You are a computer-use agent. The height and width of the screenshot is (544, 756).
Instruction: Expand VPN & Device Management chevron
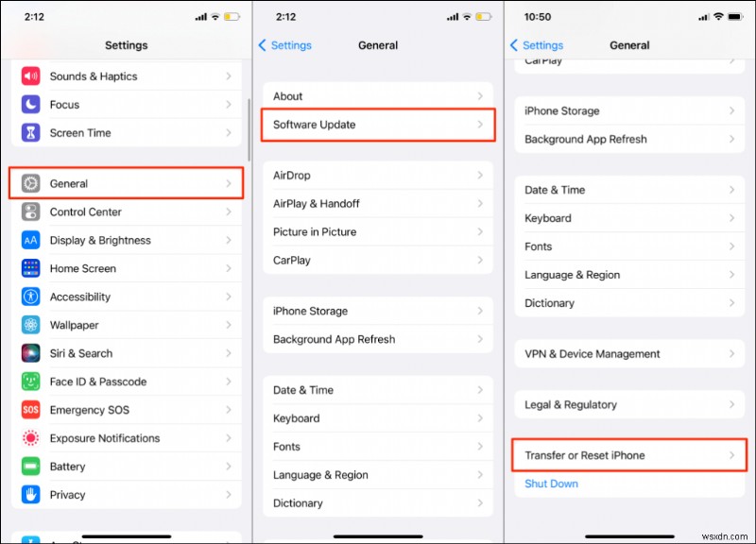coord(731,353)
